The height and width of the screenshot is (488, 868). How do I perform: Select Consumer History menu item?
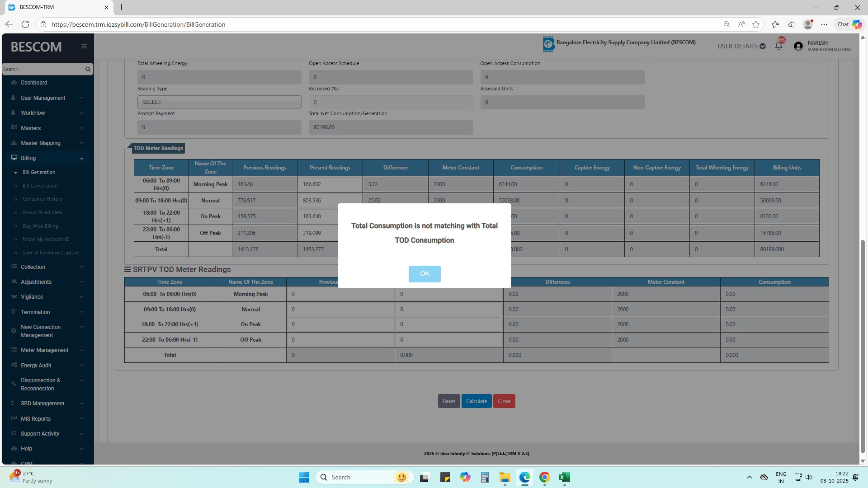42,199
